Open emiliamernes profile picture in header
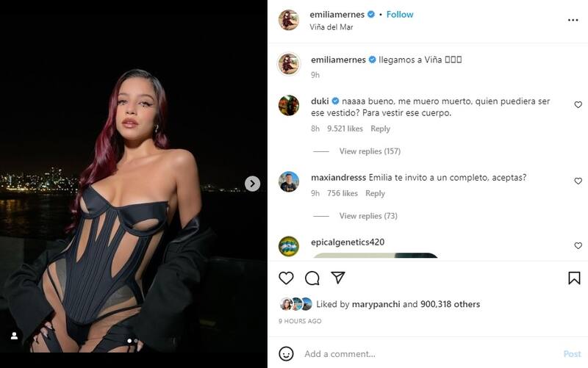This screenshot has height=368, width=588. click(x=289, y=20)
